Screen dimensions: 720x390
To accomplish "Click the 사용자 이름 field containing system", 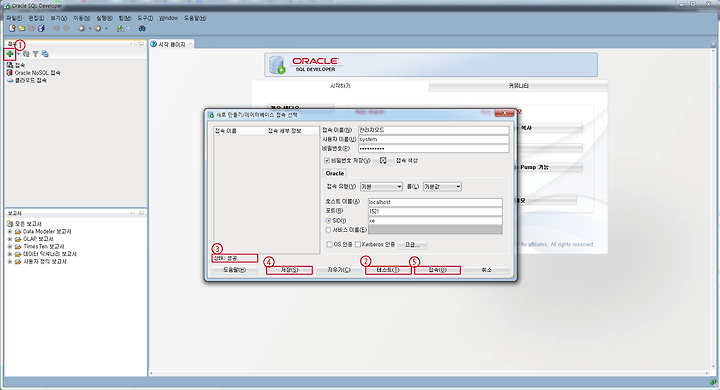I will click(433, 139).
